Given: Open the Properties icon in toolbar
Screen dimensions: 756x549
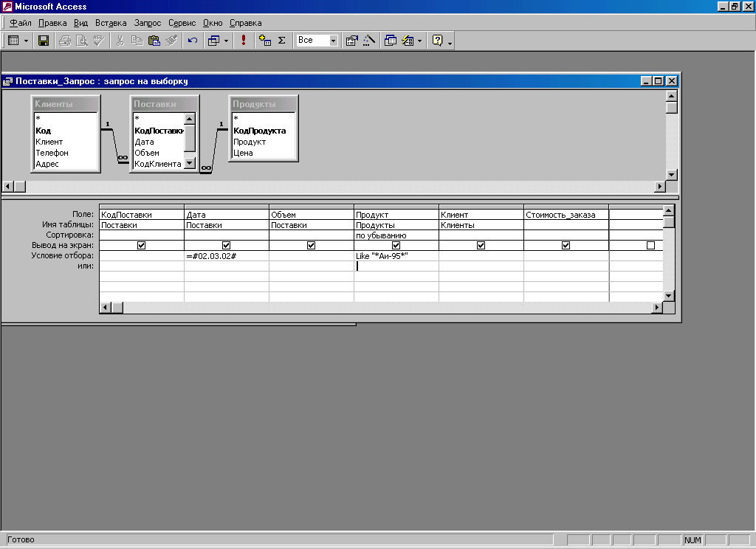Looking at the screenshot, I should pyautogui.click(x=352, y=41).
